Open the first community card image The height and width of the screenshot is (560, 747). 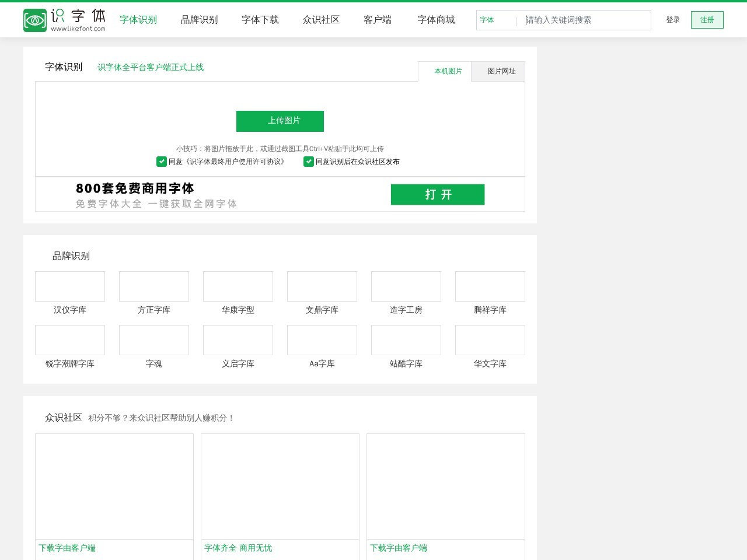[x=114, y=487]
